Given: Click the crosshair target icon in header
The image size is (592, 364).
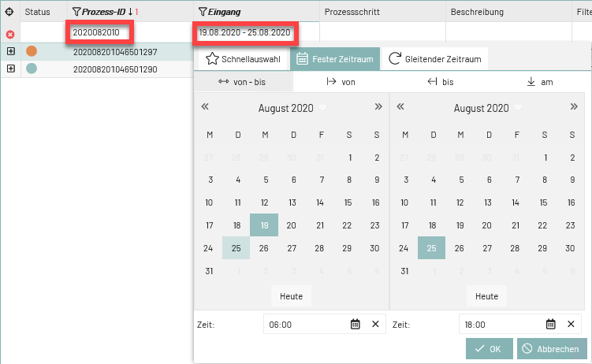Looking at the screenshot, I should pyautogui.click(x=9, y=12).
